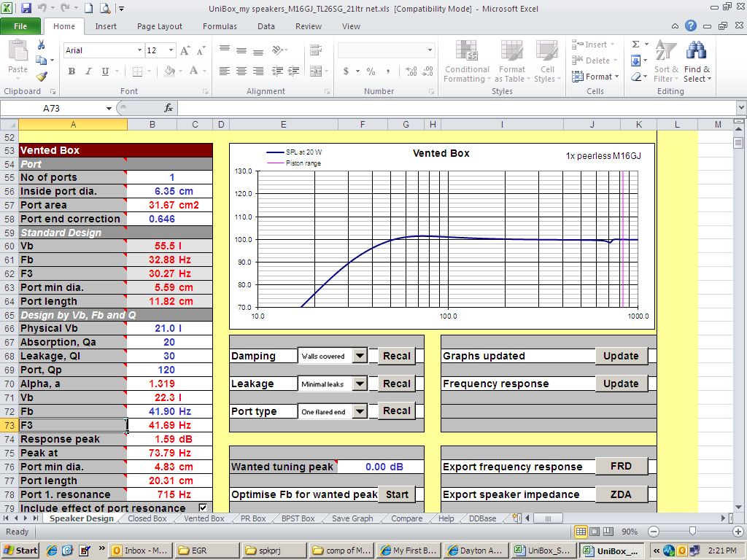Open Excel Help question mark icon
This screenshot has width=747, height=560.
(x=690, y=26)
